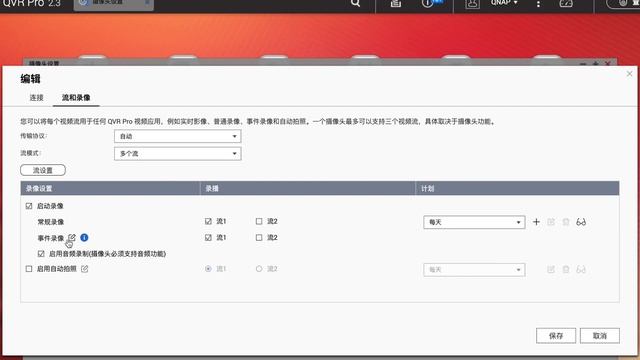The width and height of the screenshot is (640, 360).
Task: Expand the QNAP user menu
Action: point(504,3)
